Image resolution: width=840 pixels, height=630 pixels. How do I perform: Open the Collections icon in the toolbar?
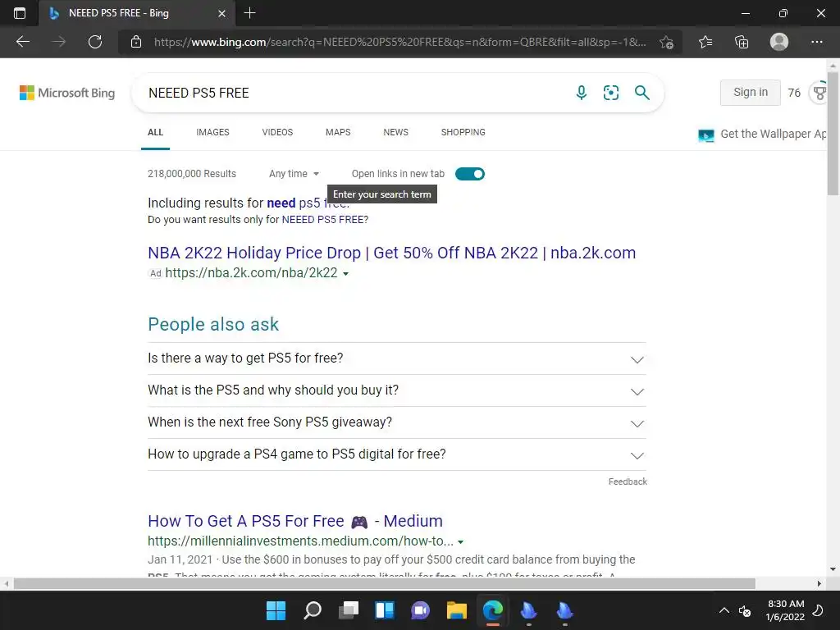[x=742, y=42]
